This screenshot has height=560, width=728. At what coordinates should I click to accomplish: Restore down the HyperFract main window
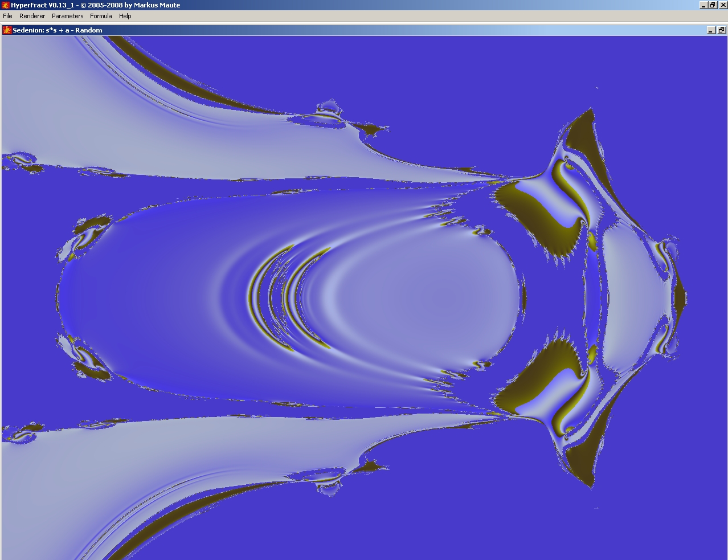tap(713, 5)
